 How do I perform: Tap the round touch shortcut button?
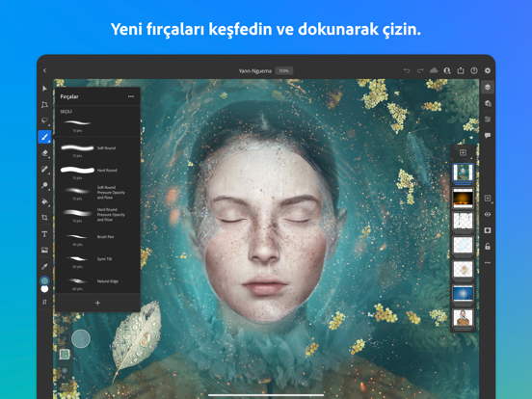coord(81,338)
